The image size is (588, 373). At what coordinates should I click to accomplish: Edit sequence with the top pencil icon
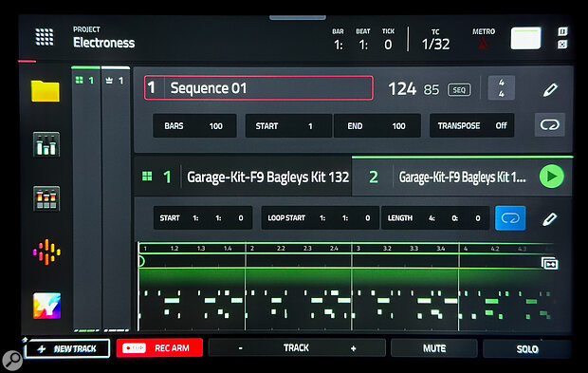pos(550,89)
